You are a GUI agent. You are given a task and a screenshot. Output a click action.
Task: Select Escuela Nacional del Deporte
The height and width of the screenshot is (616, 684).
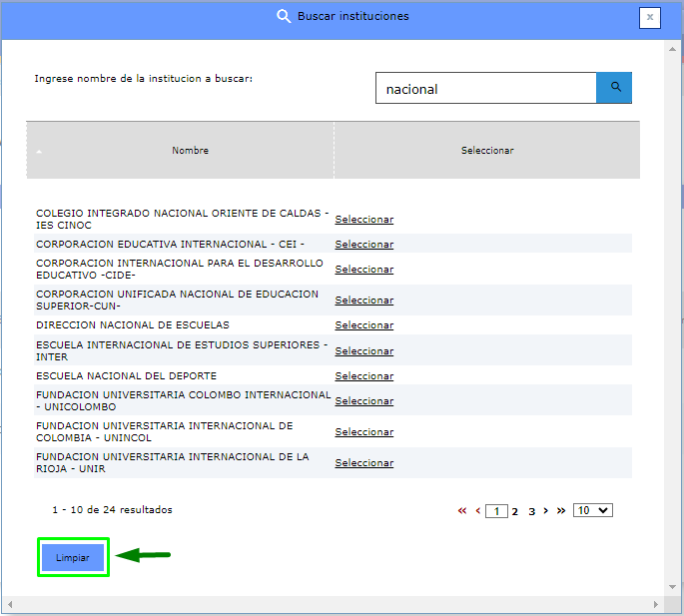(363, 376)
